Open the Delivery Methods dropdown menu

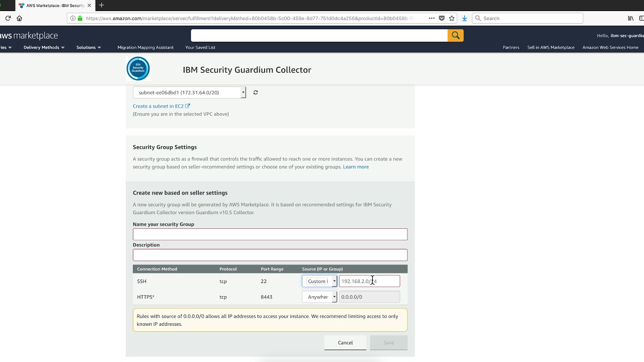click(x=44, y=47)
